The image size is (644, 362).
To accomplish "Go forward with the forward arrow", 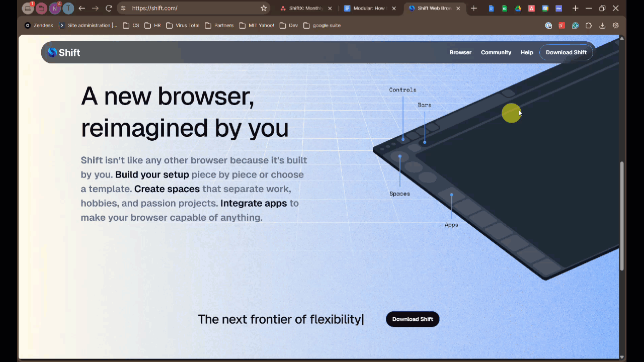I will (x=95, y=8).
